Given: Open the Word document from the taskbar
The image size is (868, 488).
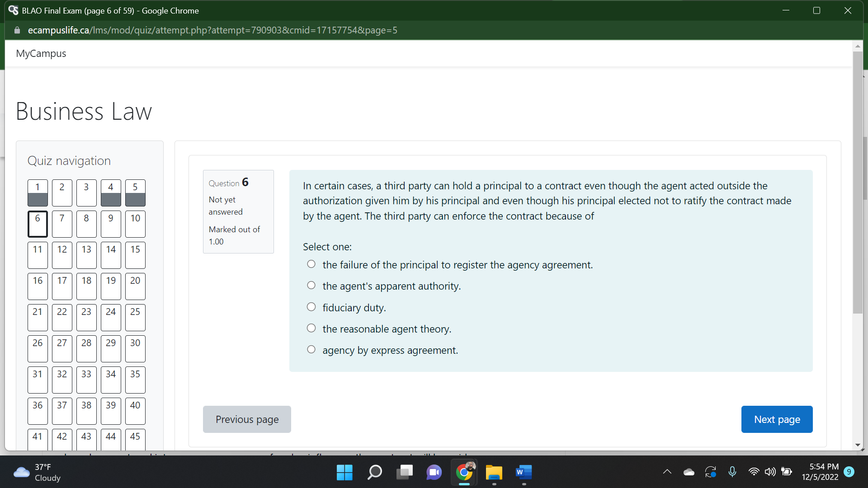Looking at the screenshot, I should 523,473.
